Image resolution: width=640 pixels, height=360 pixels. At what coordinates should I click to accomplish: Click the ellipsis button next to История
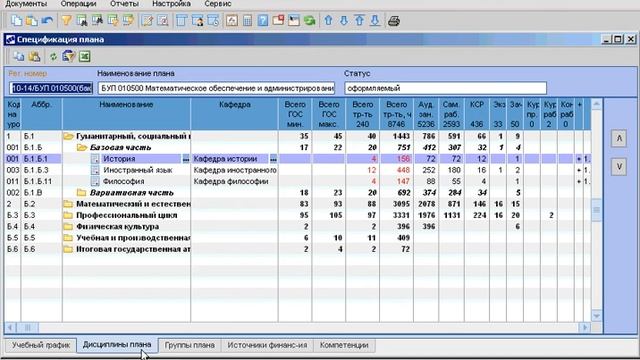coord(186,159)
